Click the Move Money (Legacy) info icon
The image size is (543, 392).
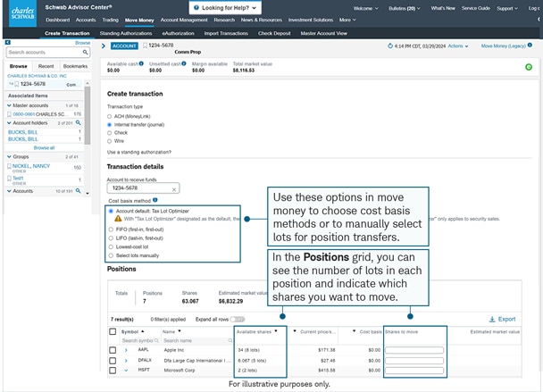pos(530,46)
